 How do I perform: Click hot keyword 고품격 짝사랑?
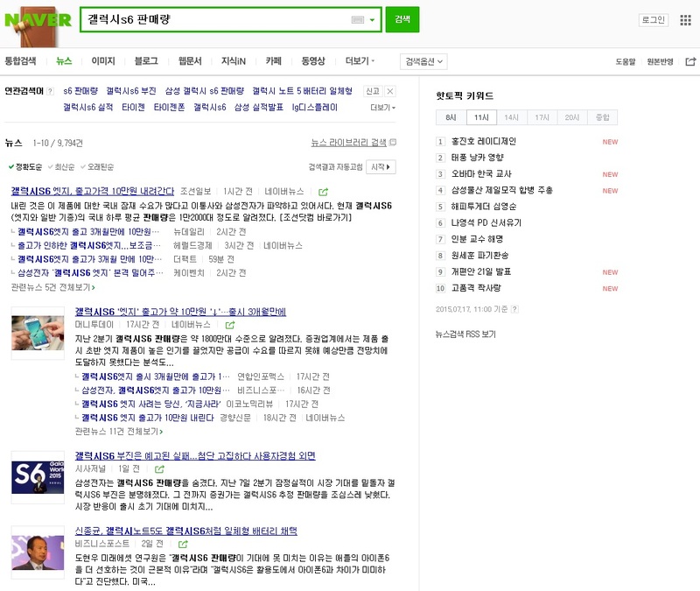[x=476, y=288]
